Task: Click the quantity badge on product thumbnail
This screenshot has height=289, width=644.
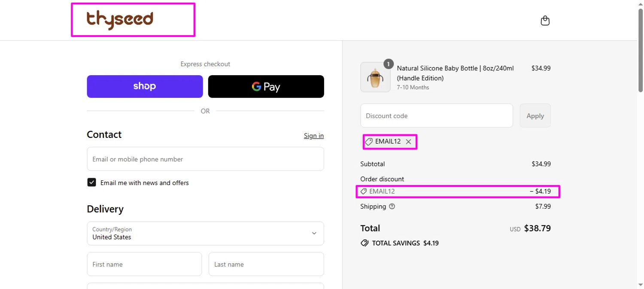Action: (389, 64)
